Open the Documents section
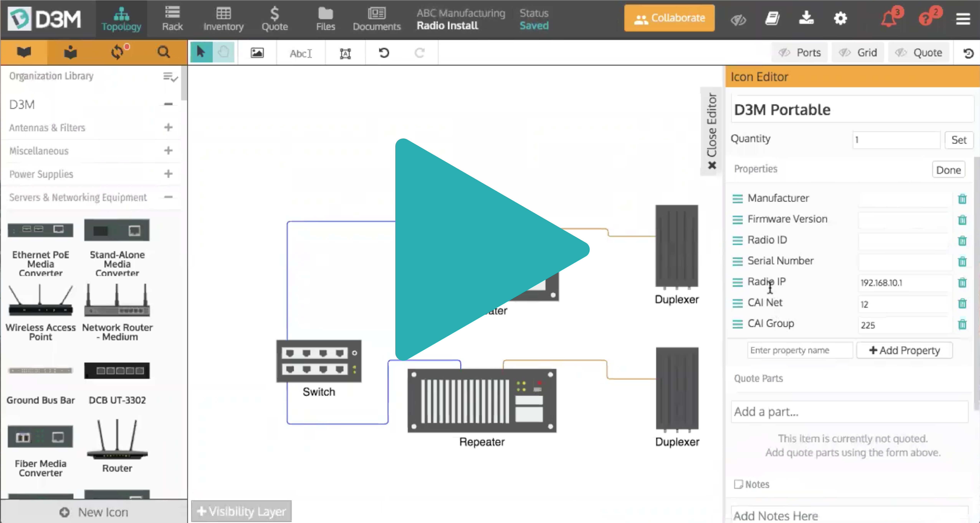The height and width of the screenshot is (523, 980). [x=376, y=18]
